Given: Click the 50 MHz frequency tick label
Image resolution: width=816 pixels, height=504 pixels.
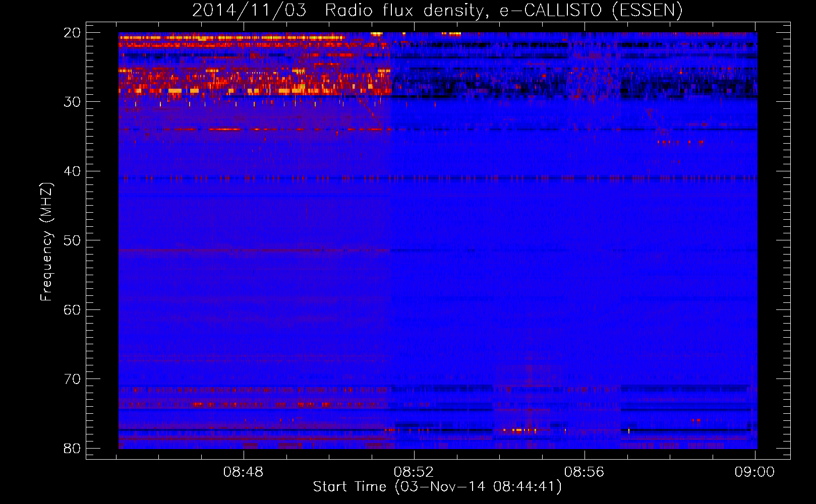Looking at the screenshot, I should (x=72, y=240).
